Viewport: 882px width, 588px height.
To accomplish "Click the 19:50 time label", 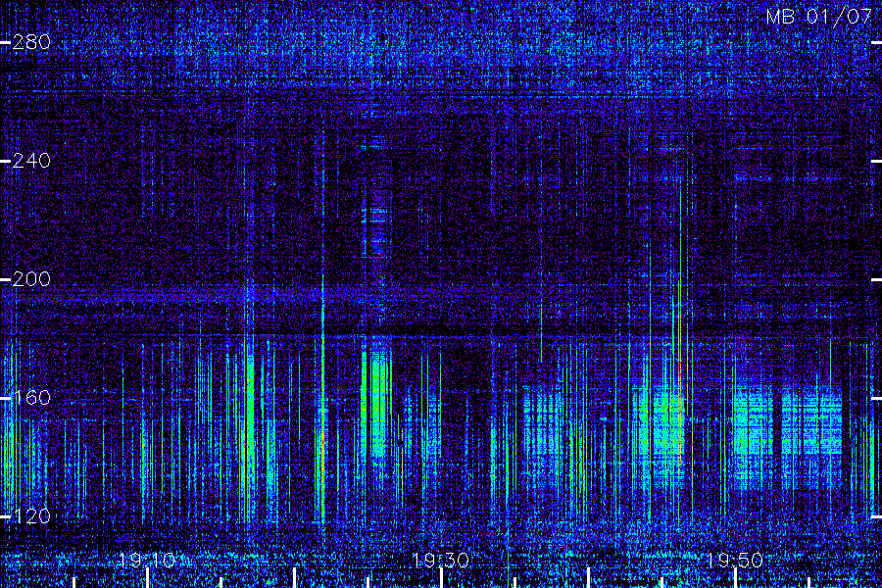I will (x=734, y=560).
